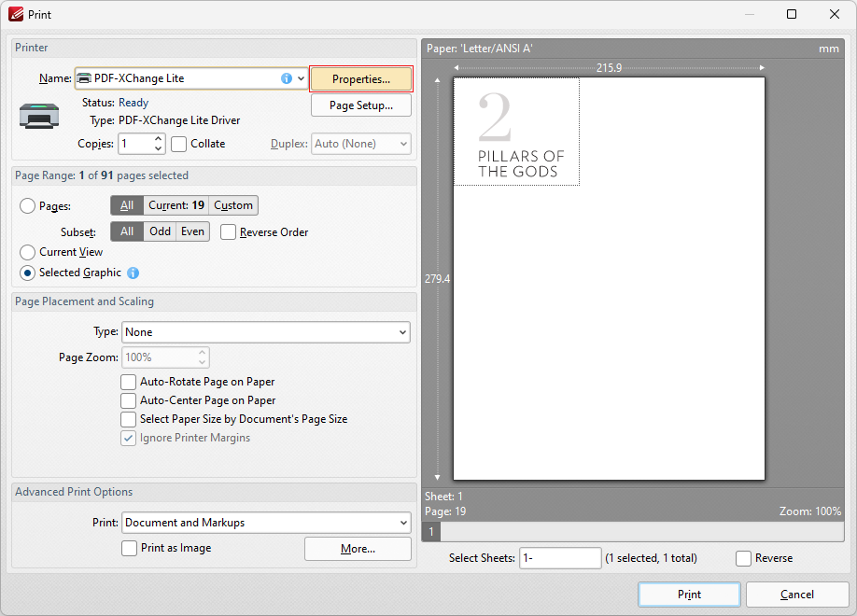Select the Current View radio button
The image size is (857, 616).
pyautogui.click(x=27, y=252)
